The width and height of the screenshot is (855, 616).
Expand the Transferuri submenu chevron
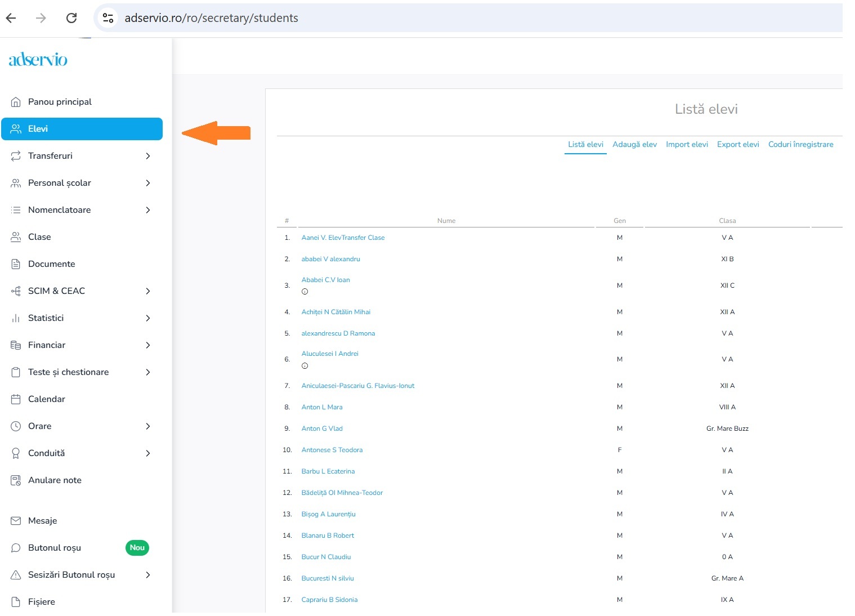point(148,156)
